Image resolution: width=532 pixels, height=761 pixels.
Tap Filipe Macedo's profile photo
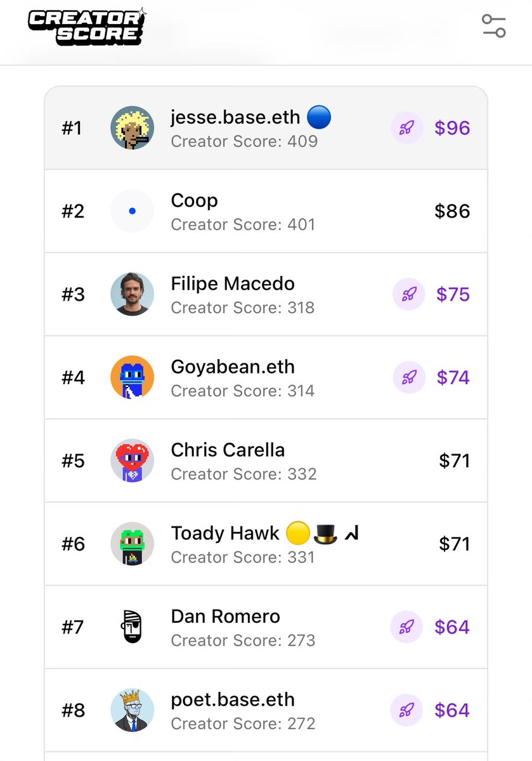tap(132, 294)
